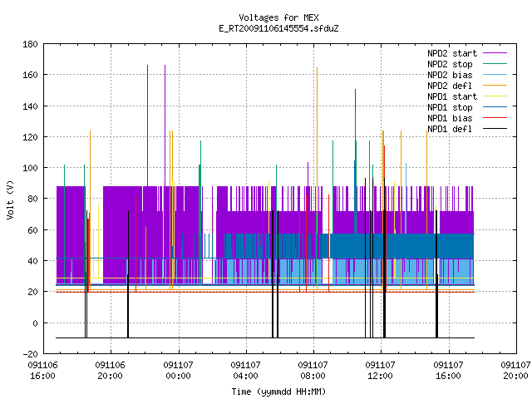The width and height of the screenshot is (532, 399).
Task: Click the 20 y-axis tick label
Action: point(32,292)
